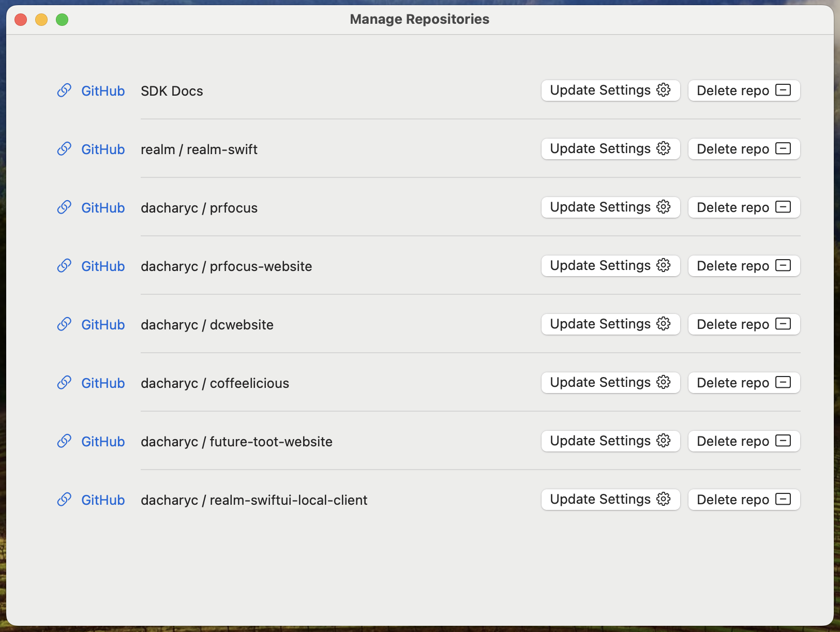Update Settings for dacharyc / prfocus

pos(610,207)
